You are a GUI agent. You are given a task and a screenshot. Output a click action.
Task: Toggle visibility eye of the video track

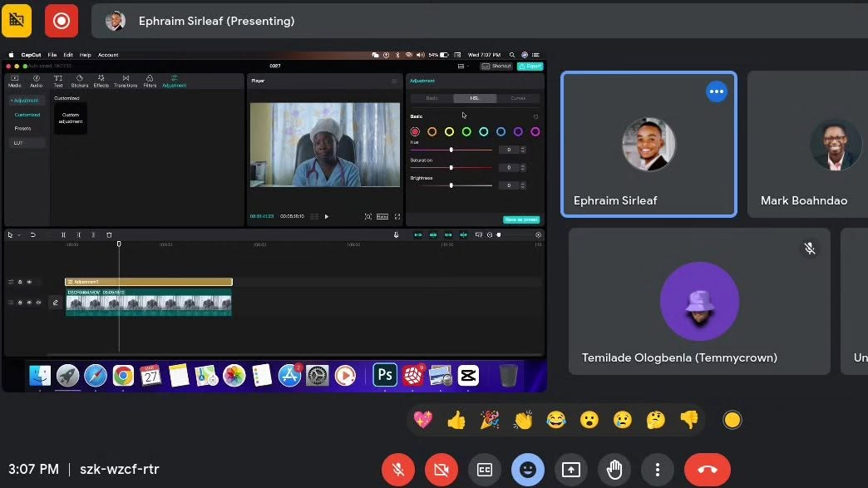coord(29,303)
